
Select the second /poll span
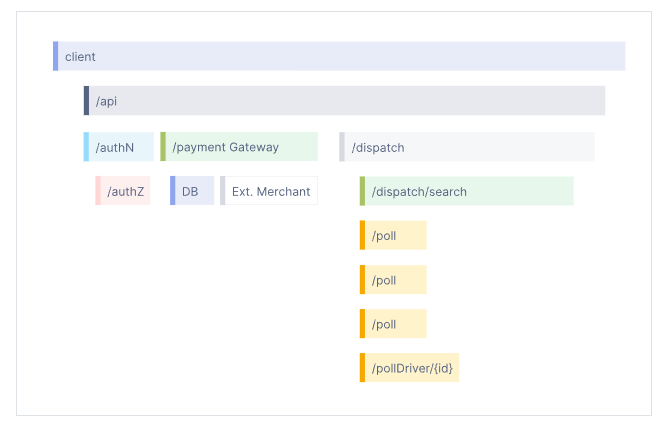[395, 280]
